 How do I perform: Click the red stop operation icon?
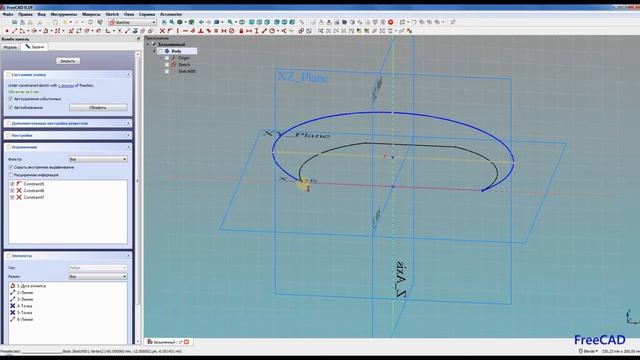click(391, 22)
